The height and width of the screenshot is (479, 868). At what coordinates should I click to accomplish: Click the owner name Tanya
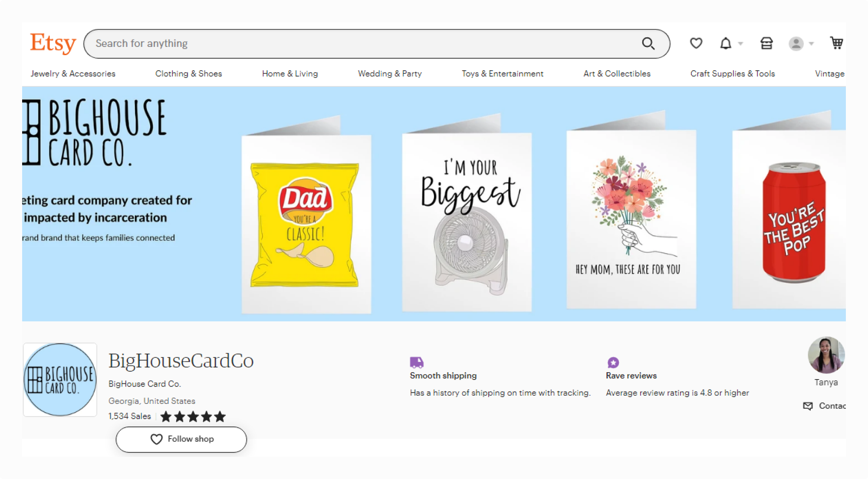pos(826,382)
